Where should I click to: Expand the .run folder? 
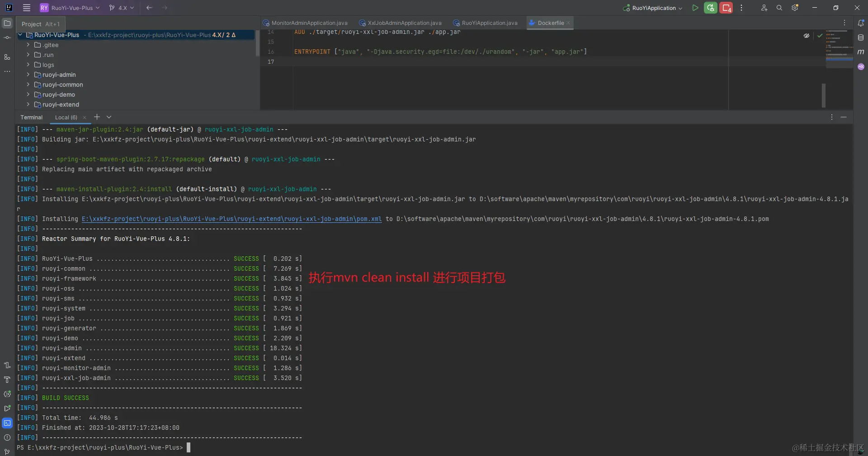(x=28, y=55)
